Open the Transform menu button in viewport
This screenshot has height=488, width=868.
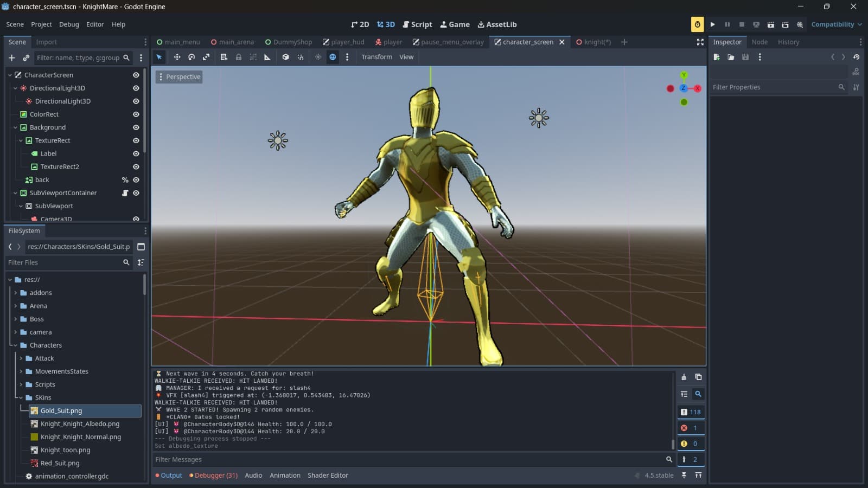pos(376,57)
